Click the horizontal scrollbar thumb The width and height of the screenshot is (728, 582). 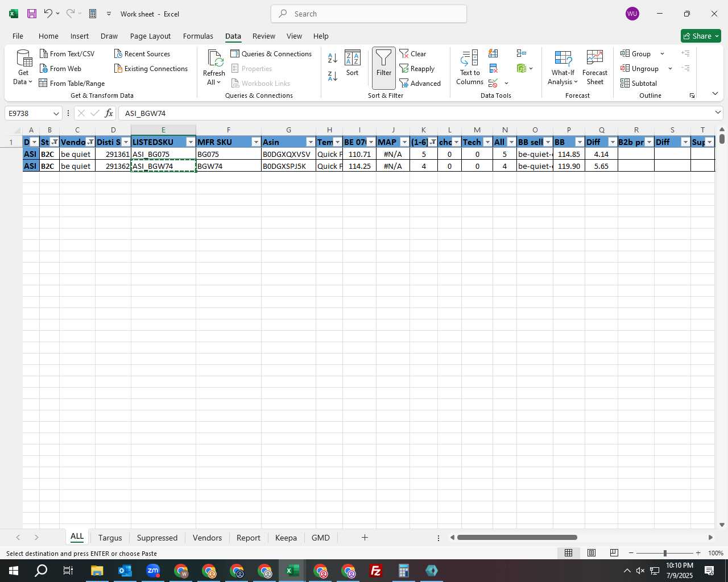(x=517, y=538)
